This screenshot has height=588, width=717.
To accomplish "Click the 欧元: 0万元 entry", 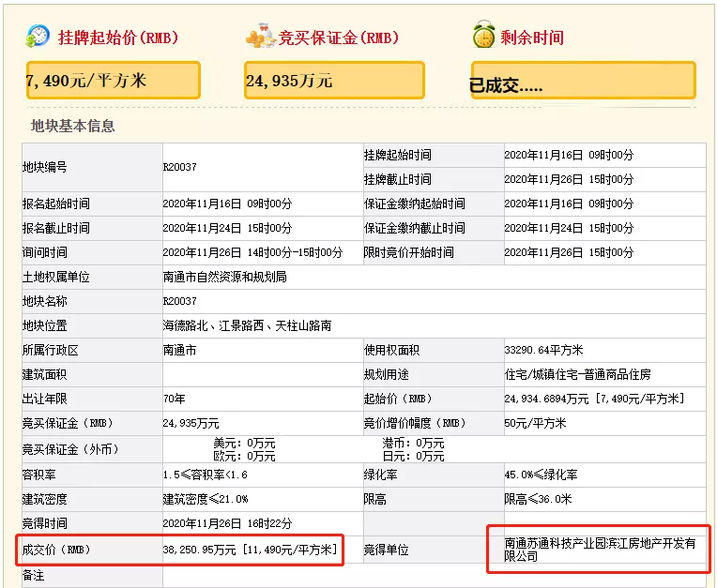I will coord(244,456).
